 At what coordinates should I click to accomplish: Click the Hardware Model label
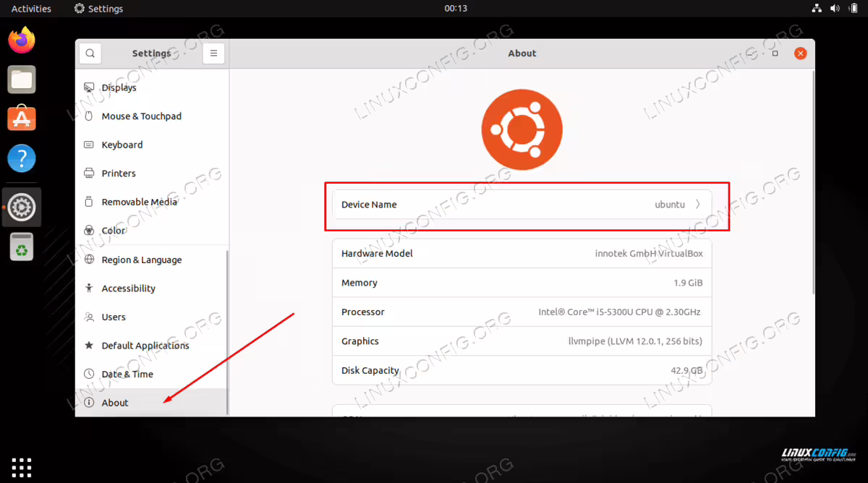click(377, 254)
